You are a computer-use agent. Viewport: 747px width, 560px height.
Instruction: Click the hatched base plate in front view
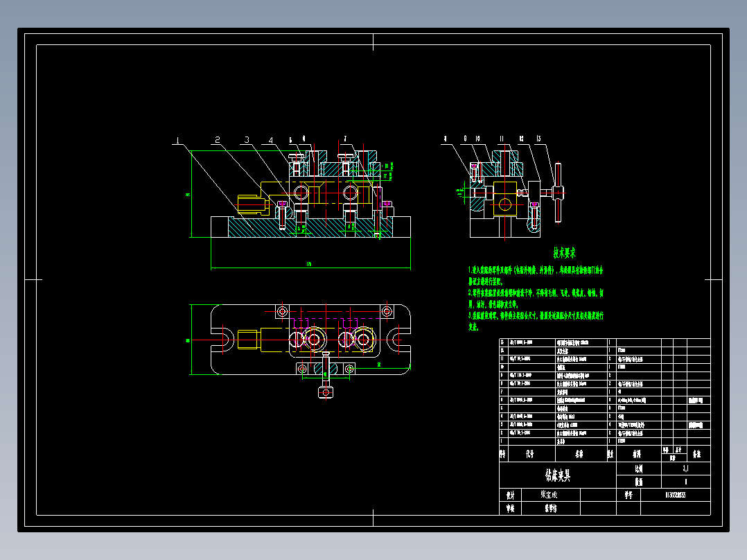point(310,227)
